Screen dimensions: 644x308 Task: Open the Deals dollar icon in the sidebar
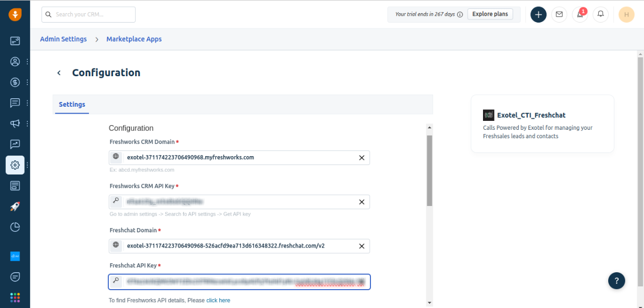click(x=15, y=82)
